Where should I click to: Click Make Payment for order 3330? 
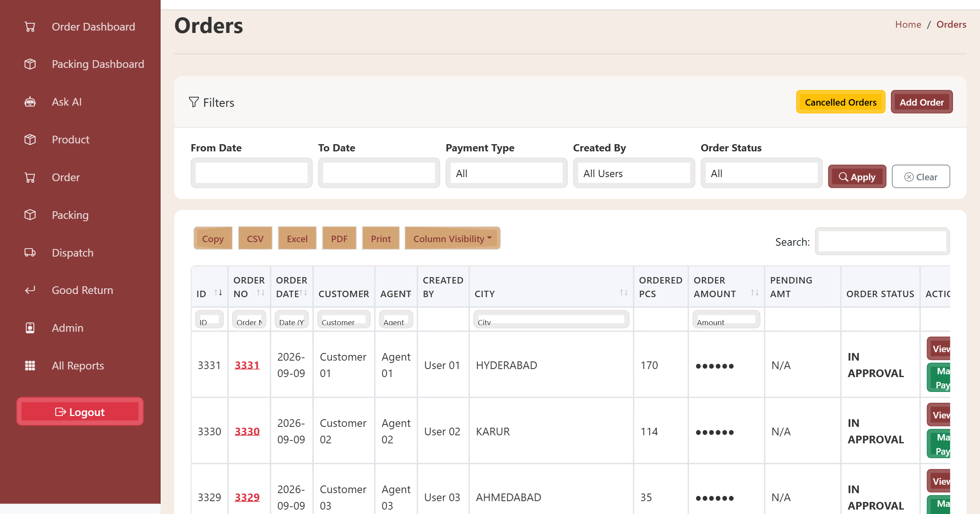tap(939, 444)
